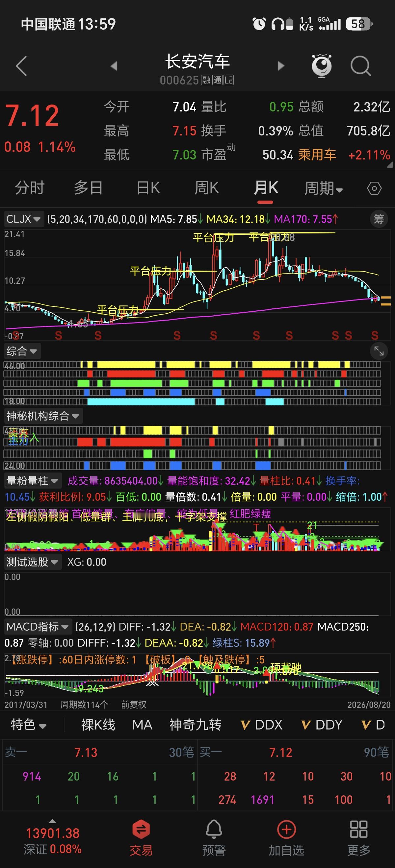Tap the current price 7.12
The image size is (395, 868).
point(32,116)
